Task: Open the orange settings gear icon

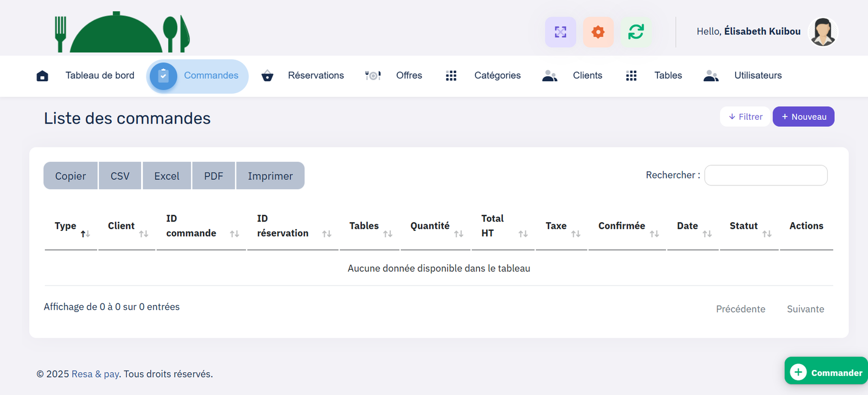Action: pyautogui.click(x=598, y=32)
